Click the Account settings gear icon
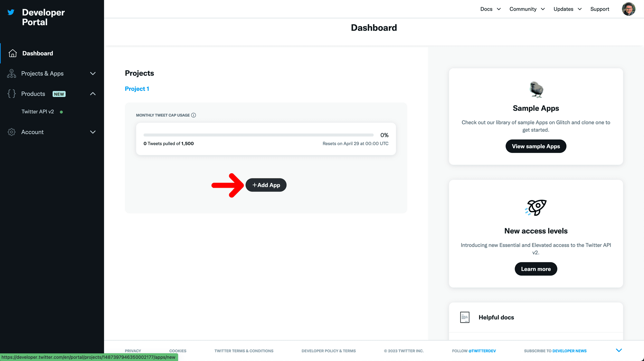 point(12,132)
